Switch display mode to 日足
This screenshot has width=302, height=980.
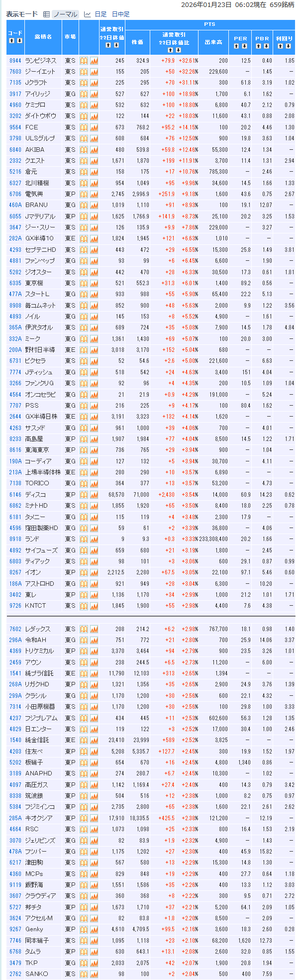coord(100,14)
